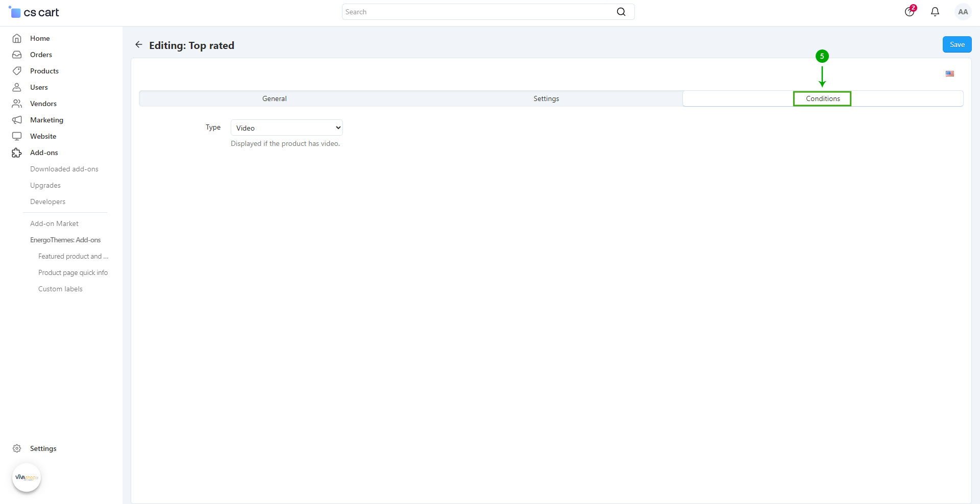The height and width of the screenshot is (504, 980).
Task: Expand EnergoThemes: Add-ons section
Action: coord(65,240)
